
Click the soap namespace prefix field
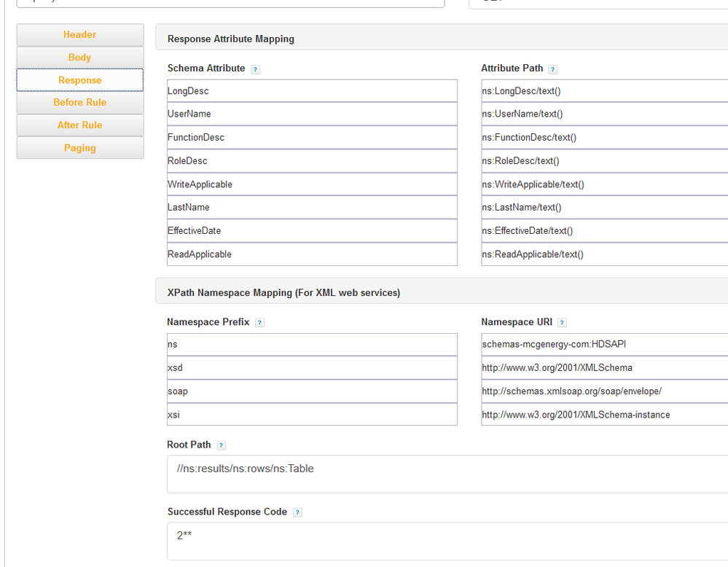coord(312,391)
